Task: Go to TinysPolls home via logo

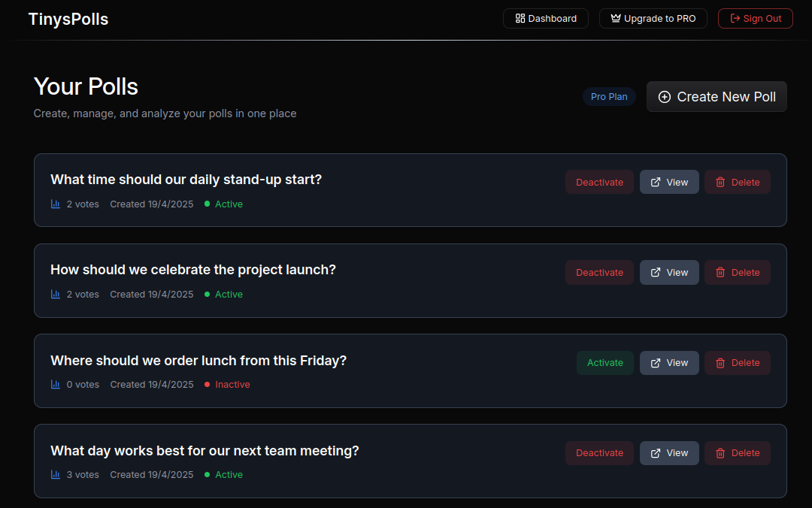Action: 68,20
